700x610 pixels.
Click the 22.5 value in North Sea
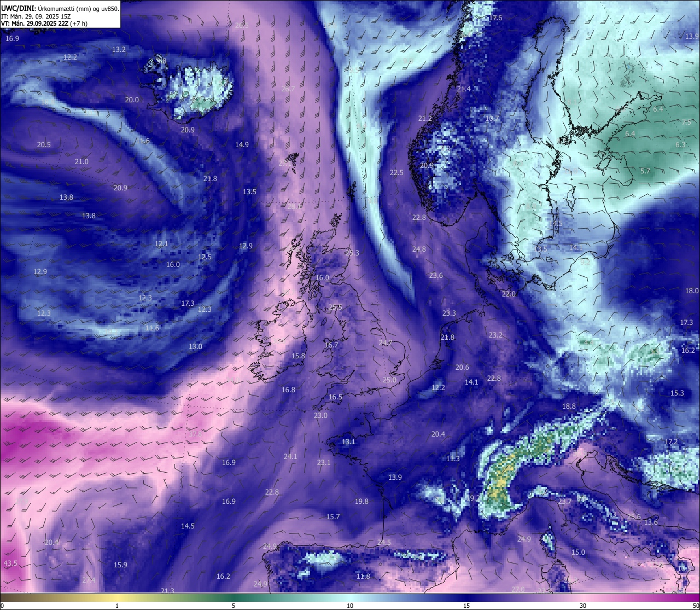[x=396, y=172]
